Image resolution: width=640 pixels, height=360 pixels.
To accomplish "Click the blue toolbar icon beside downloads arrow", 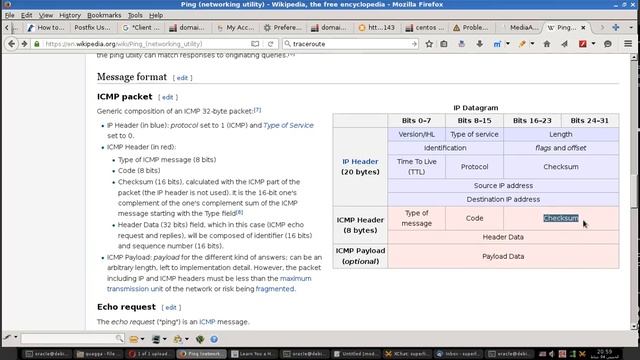I will point(462,44).
